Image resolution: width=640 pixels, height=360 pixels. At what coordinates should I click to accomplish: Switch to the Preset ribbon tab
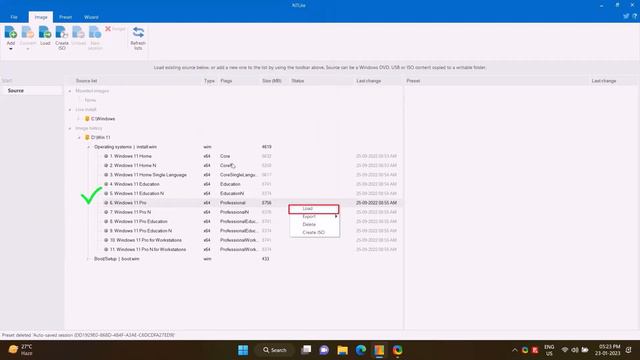(x=65, y=17)
